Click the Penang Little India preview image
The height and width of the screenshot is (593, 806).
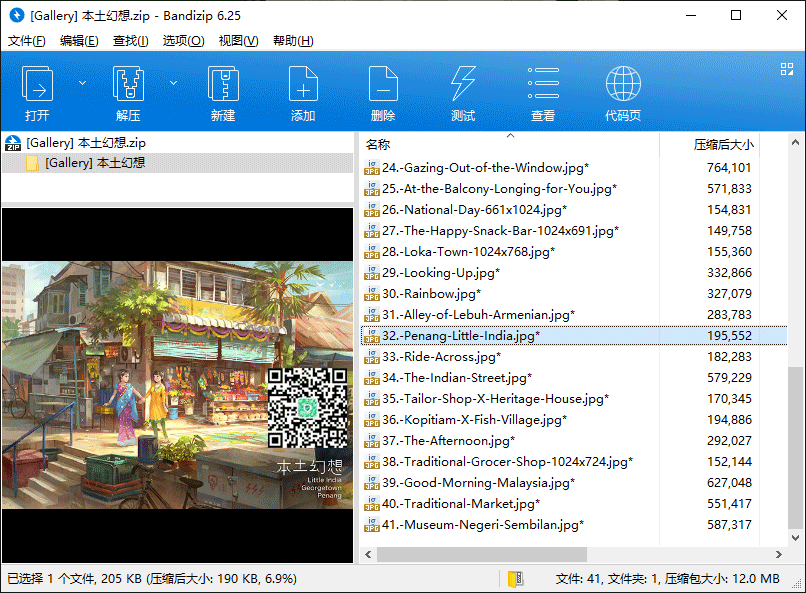point(177,385)
